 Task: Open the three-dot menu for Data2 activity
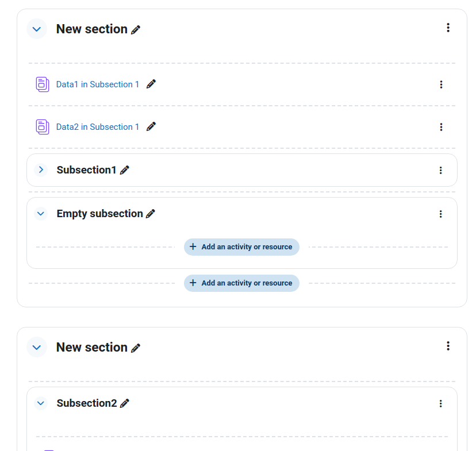point(441,127)
